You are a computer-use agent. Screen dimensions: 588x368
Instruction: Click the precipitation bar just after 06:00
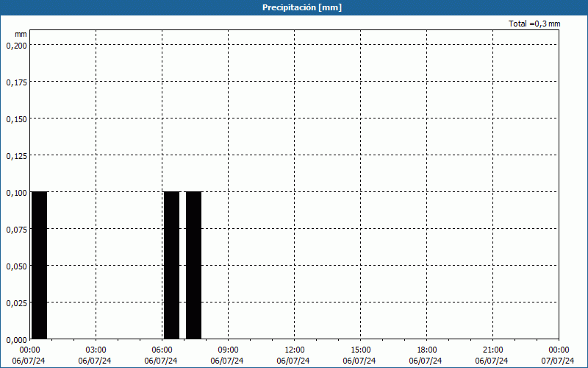click(x=172, y=265)
